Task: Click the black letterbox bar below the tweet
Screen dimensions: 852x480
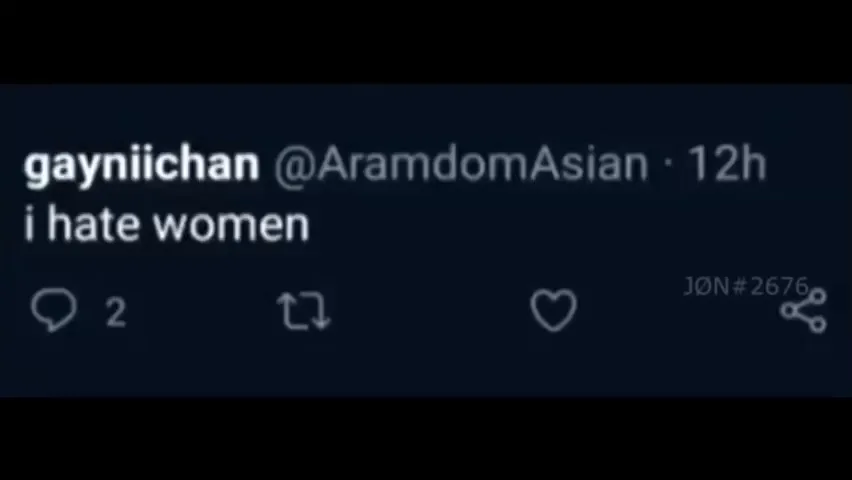Action: [426, 439]
